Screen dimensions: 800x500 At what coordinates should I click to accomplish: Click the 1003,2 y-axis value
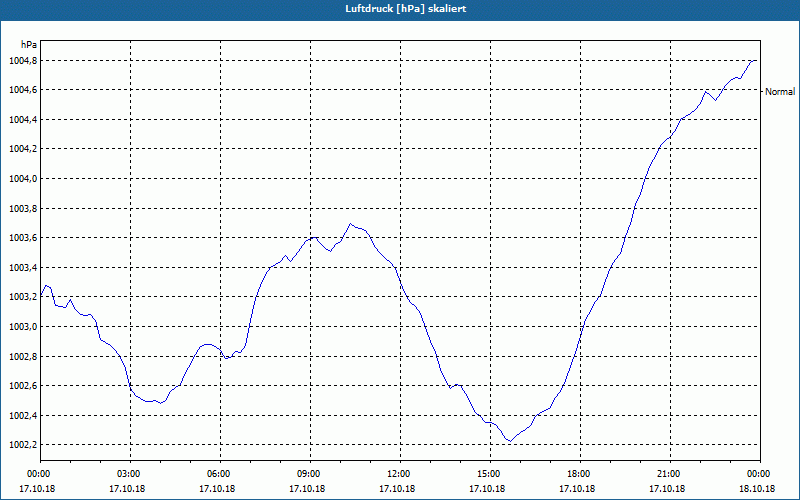(23, 297)
